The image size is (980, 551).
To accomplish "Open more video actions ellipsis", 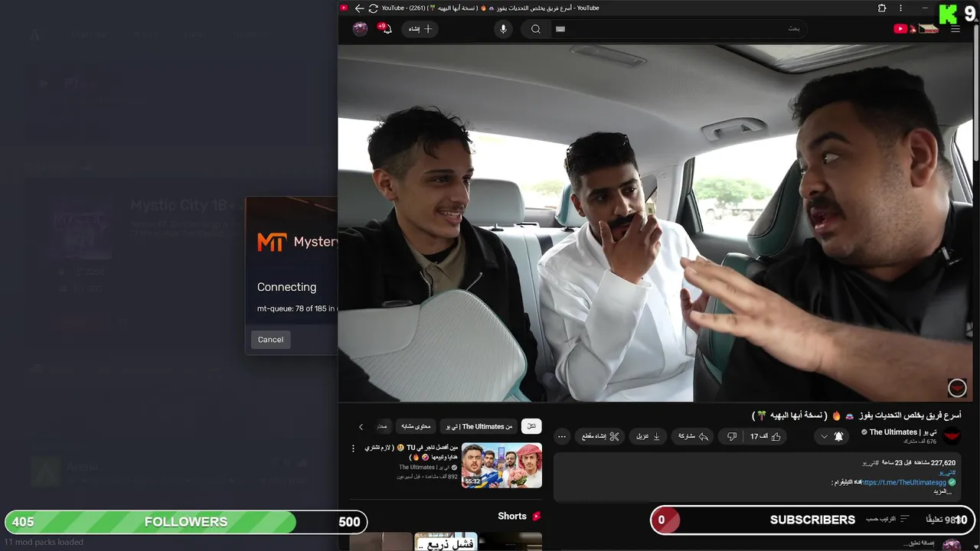I will tap(562, 436).
